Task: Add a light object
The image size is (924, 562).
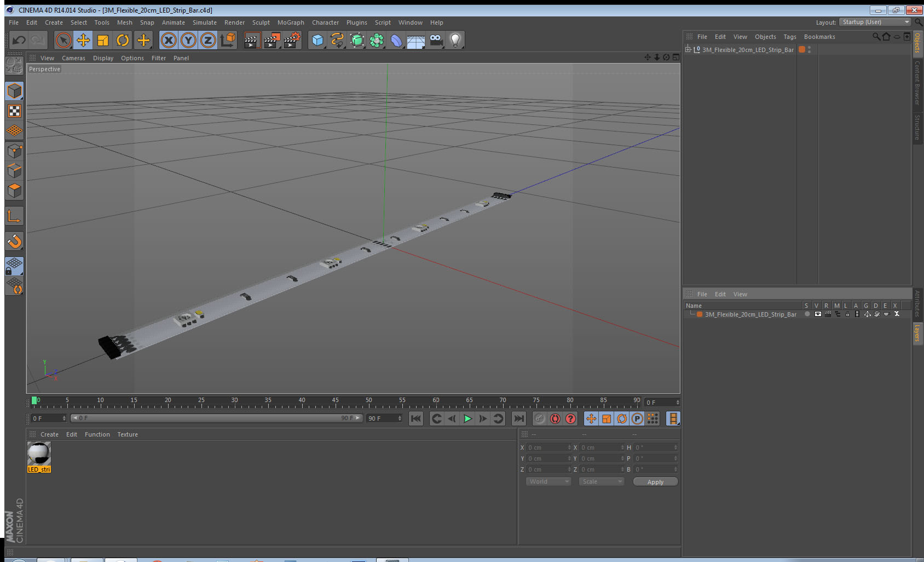Action: pyautogui.click(x=455, y=40)
